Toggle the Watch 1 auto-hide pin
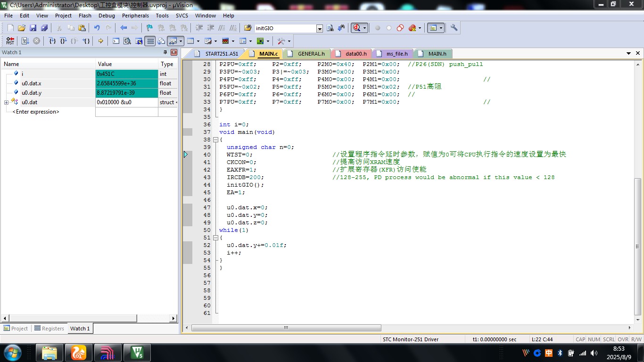Image resolution: width=644 pixels, height=362 pixels. 165,52
